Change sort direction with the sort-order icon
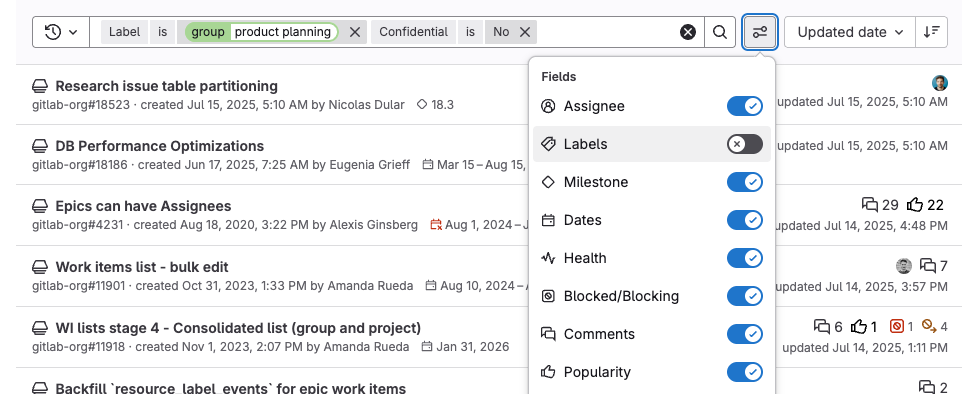This screenshot has width=962, height=394. [931, 32]
